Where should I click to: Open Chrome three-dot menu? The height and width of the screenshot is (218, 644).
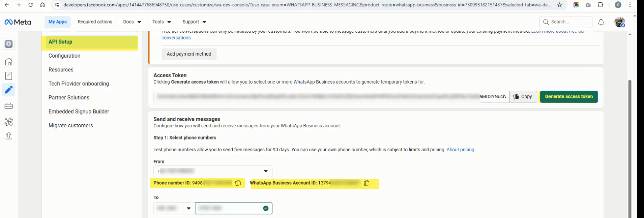[630, 5]
